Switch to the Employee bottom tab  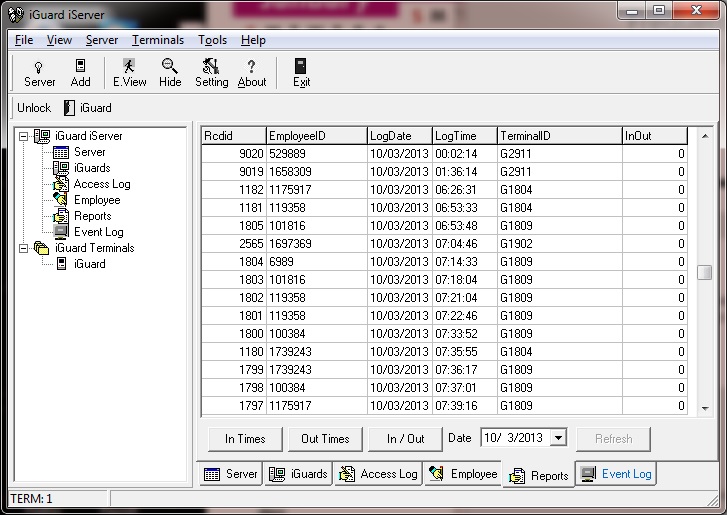pos(463,474)
